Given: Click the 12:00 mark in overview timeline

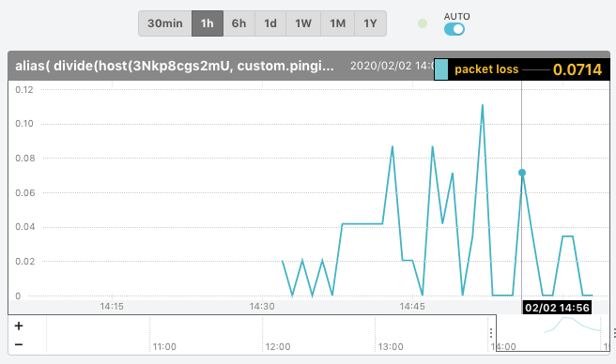Looking at the screenshot, I should tap(278, 347).
